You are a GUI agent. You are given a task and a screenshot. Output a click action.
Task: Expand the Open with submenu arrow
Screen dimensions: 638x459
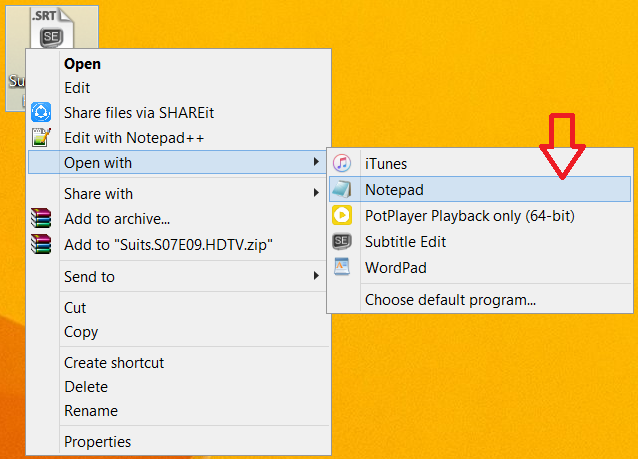316,163
